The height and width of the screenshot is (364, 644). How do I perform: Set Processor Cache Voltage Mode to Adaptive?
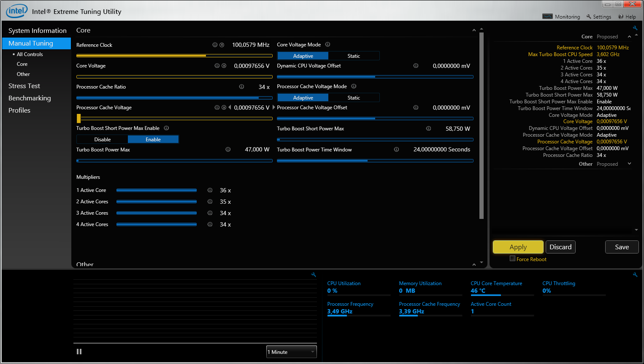[303, 97]
